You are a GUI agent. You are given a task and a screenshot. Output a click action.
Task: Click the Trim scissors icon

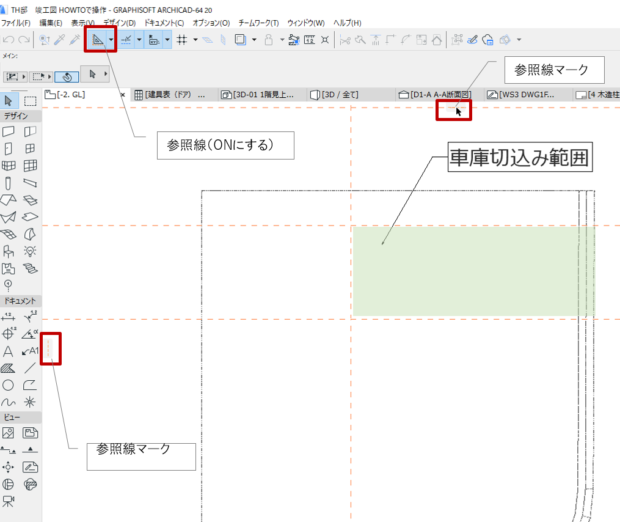coord(345,40)
